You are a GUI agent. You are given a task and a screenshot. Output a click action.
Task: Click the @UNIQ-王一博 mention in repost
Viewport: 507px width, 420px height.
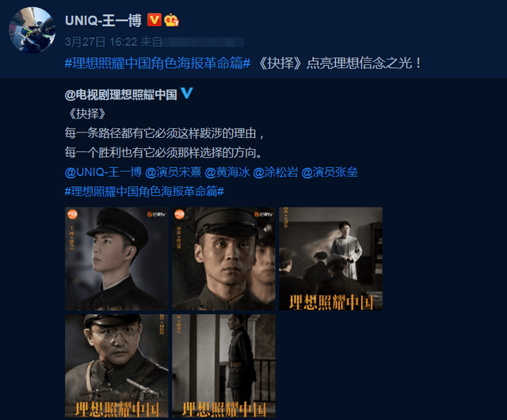tap(104, 172)
